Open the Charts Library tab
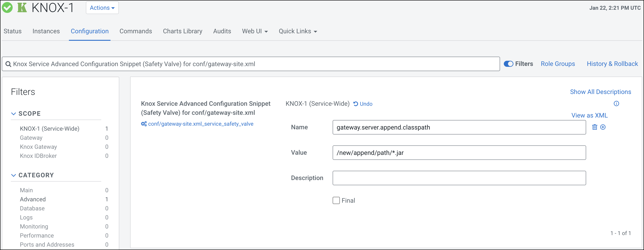This screenshot has width=644, height=250. click(x=183, y=31)
